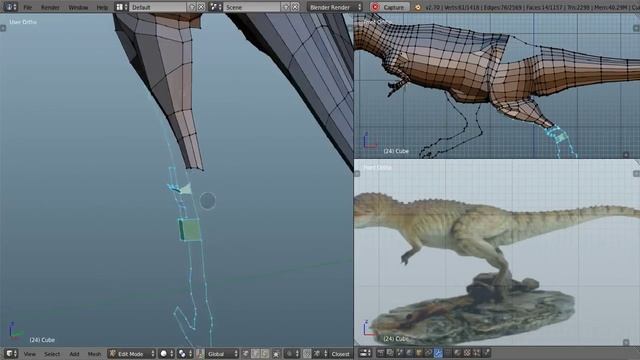
Task: Enable vertex select mode
Action: tap(246, 353)
